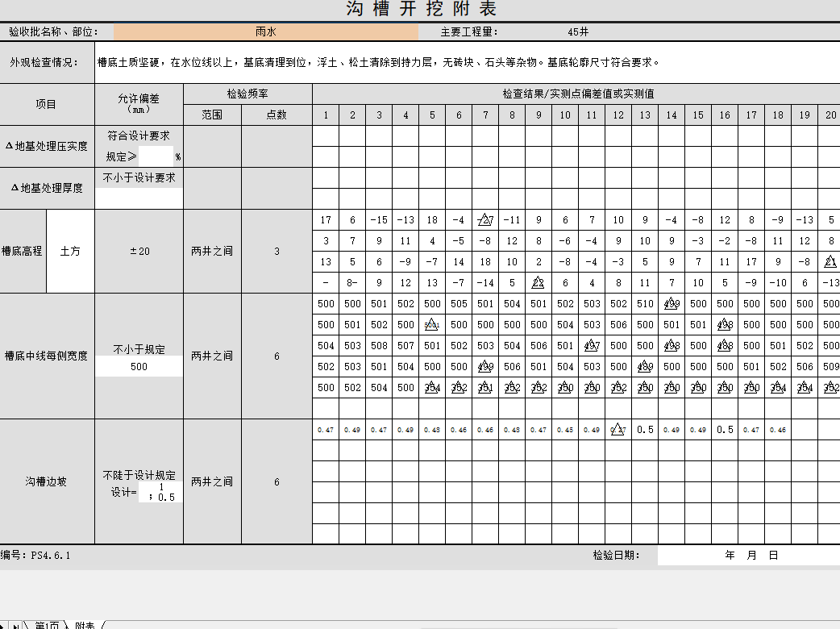Select the 500 value under 不小于规定
The height and width of the screenshot is (629, 840).
(x=139, y=367)
